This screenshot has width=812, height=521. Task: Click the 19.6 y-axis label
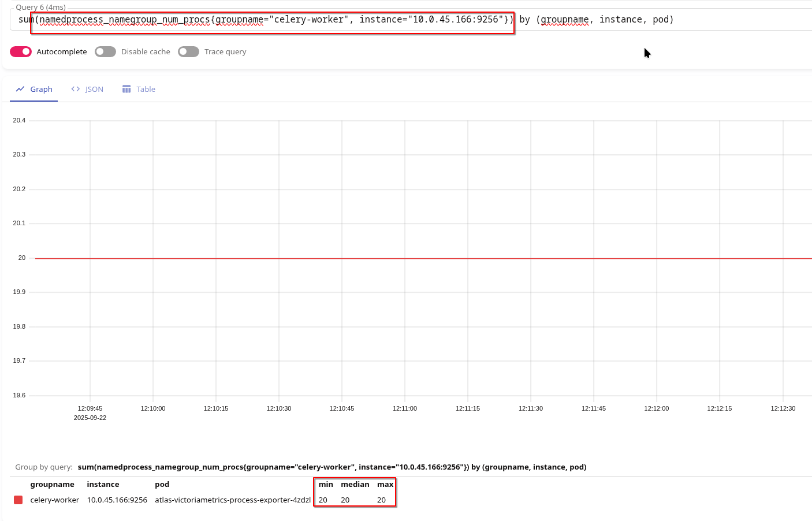[x=19, y=396]
